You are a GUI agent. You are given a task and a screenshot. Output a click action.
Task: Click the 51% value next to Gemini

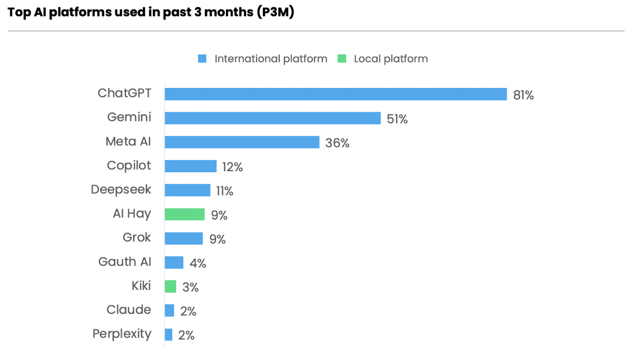click(397, 120)
